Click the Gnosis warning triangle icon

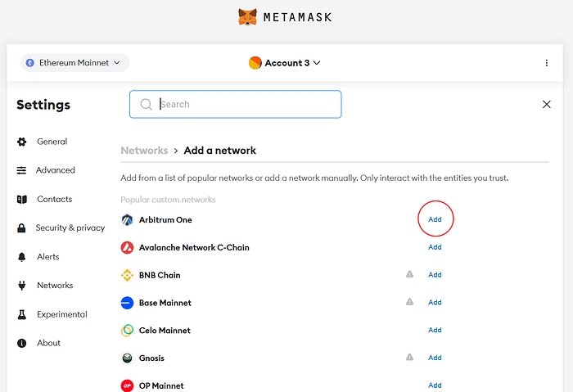pyautogui.click(x=409, y=358)
